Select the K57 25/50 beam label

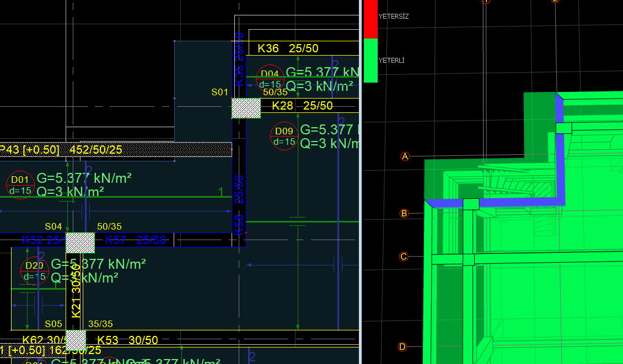pos(135,240)
